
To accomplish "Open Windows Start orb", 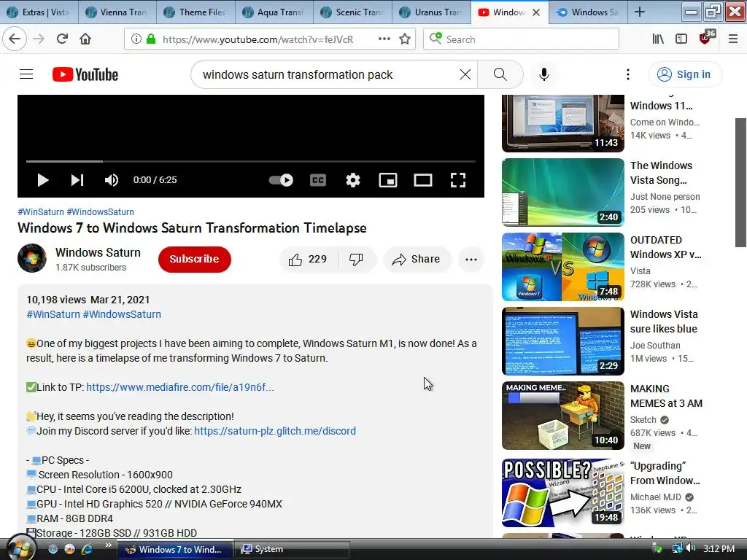I will 20,548.
